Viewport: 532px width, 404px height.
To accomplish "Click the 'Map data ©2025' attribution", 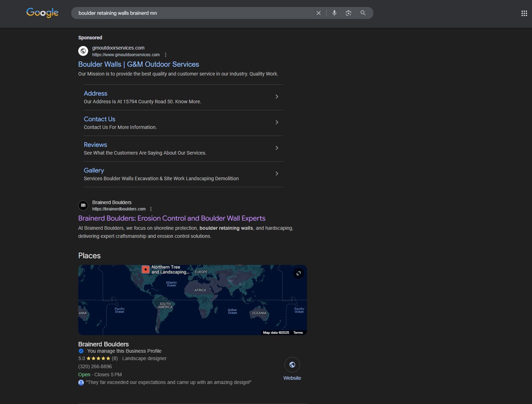I will click(x=276, y=333).
